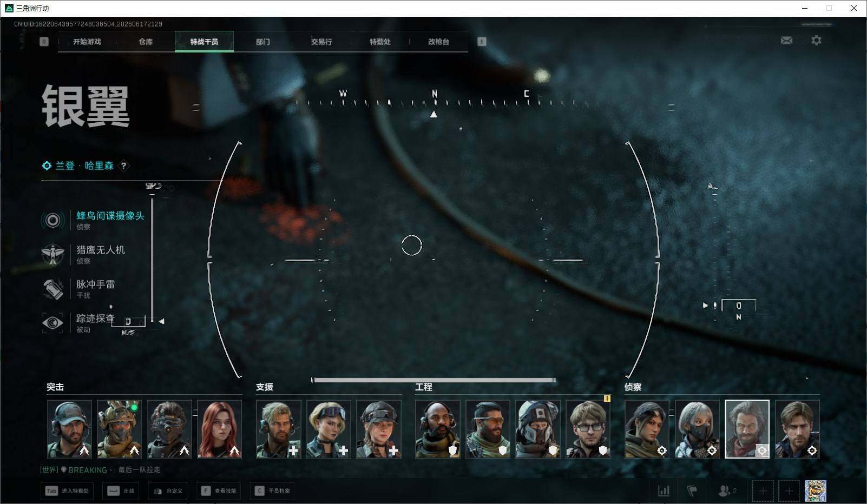Click the operator real name 兰登·哈里森
This screenshot has width=867, height=504.
click(x=84, y=166)
